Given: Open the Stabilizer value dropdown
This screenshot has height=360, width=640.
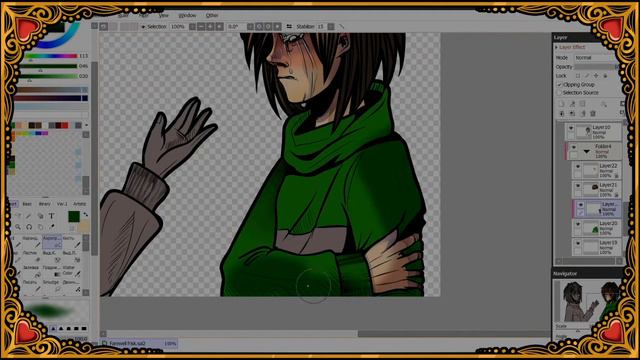Looking at the screenshot, I should point(331,27).
